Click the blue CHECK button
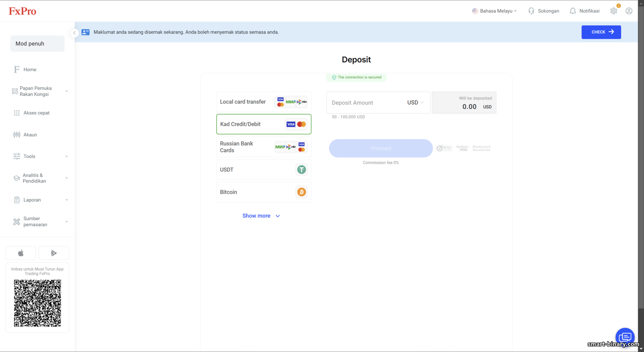The height and width of the screenshot is (352, 644). (601, 32)
